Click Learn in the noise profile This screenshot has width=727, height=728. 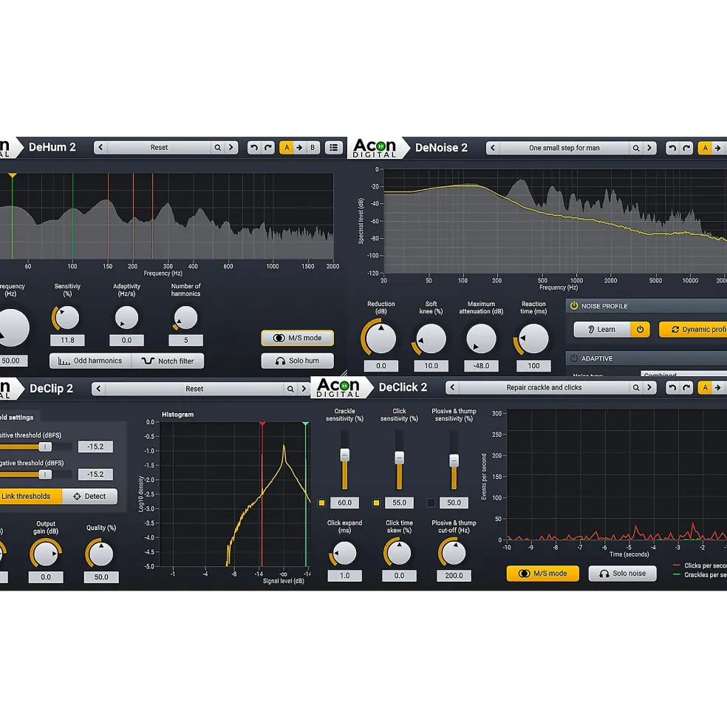[602, 329]
